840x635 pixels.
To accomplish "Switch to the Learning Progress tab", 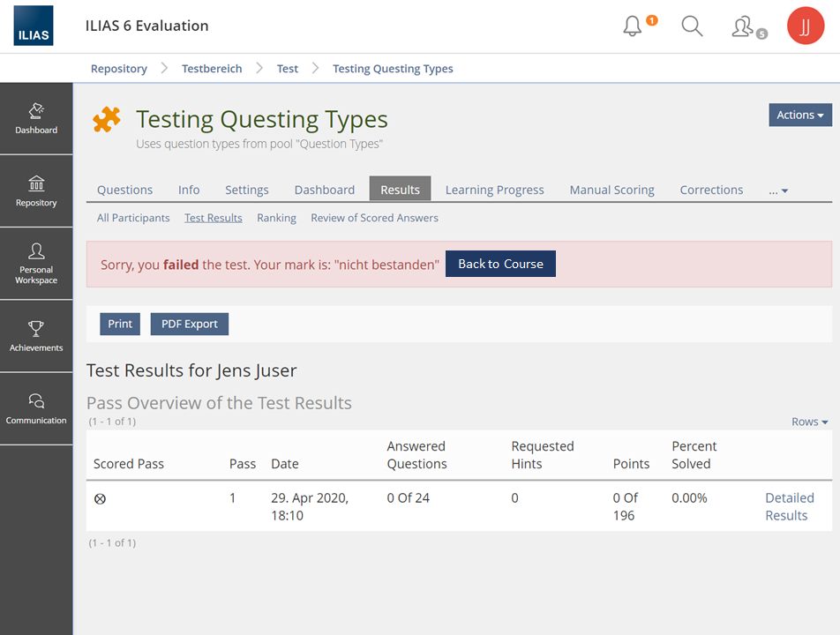I will (494, 190).
